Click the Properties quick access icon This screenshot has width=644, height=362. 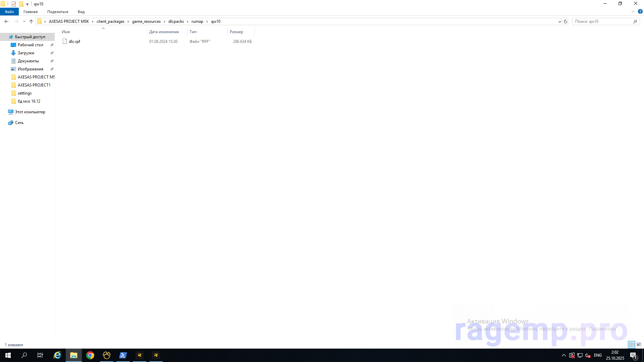pos(14,4)
